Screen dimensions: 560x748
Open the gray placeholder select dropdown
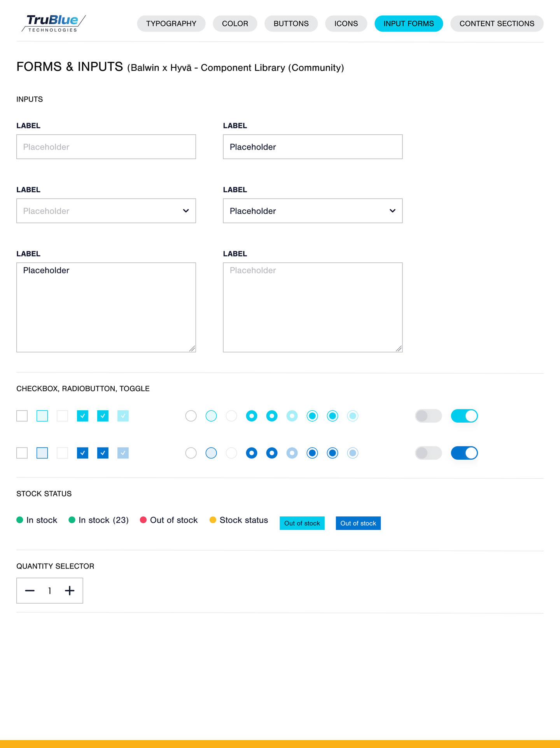tap(106, 211)
